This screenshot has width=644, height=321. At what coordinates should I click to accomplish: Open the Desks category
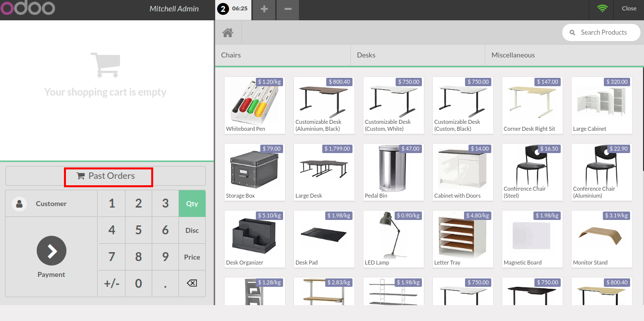point(417,55)
